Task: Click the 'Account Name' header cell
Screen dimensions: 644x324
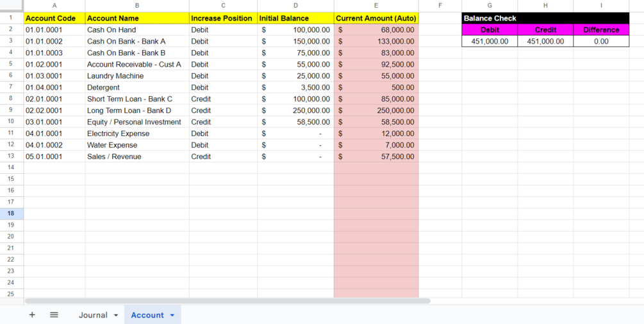Action: pyautogui.click(x=137, y=19)
